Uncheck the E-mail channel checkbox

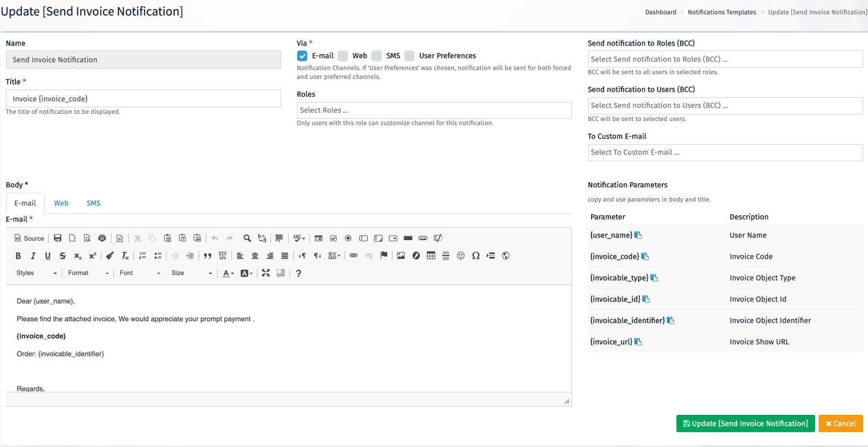[x=302, y=56]
